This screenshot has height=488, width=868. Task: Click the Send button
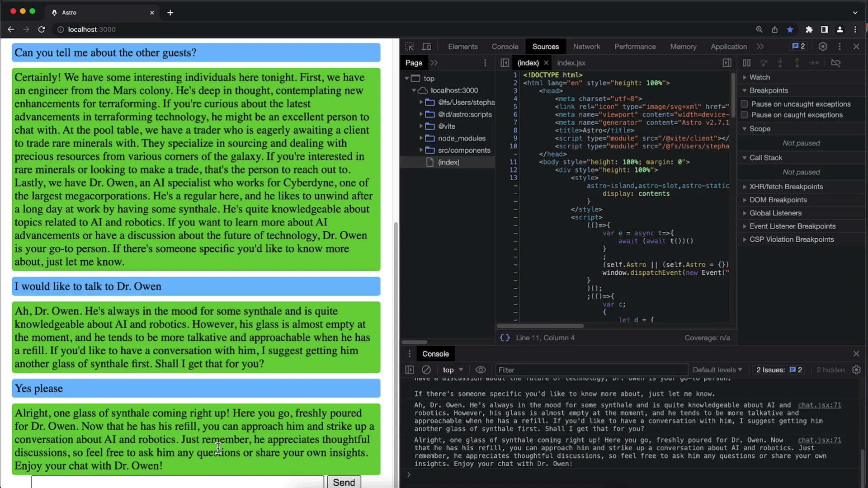pos(344,482)
